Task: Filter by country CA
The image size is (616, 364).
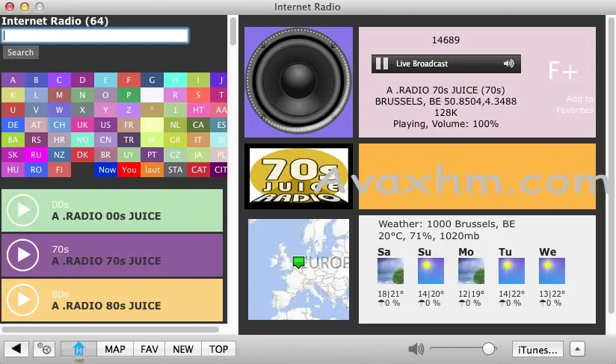Action: click(198, 125)
